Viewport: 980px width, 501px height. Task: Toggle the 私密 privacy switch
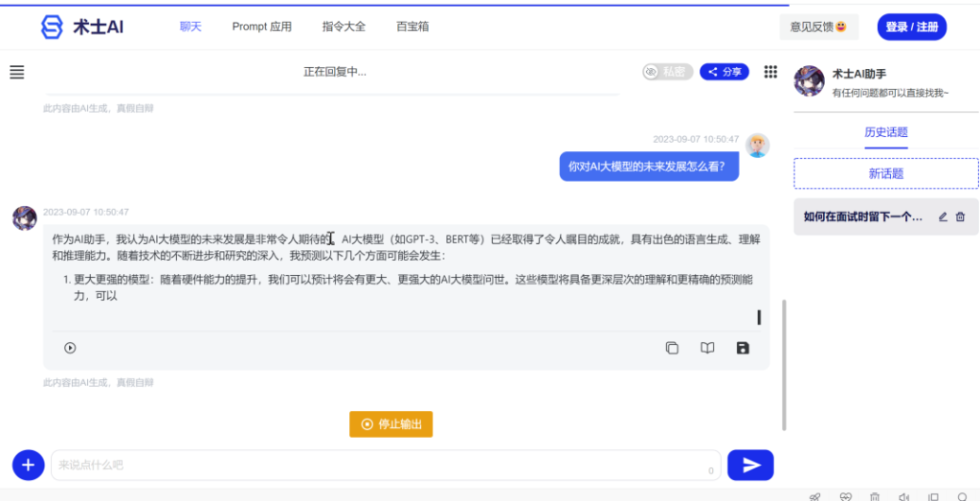click(667, 72)
